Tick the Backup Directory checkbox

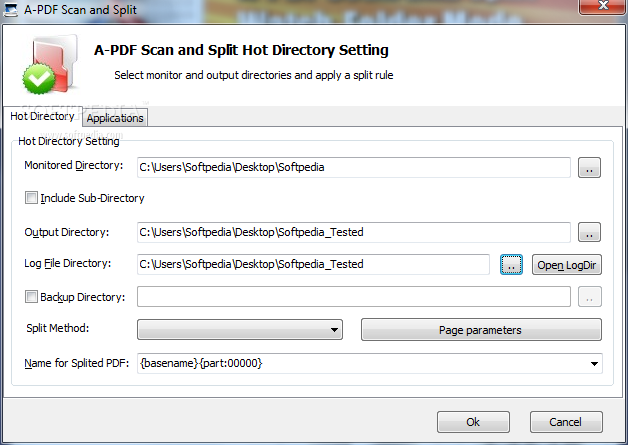pos(31,297)
